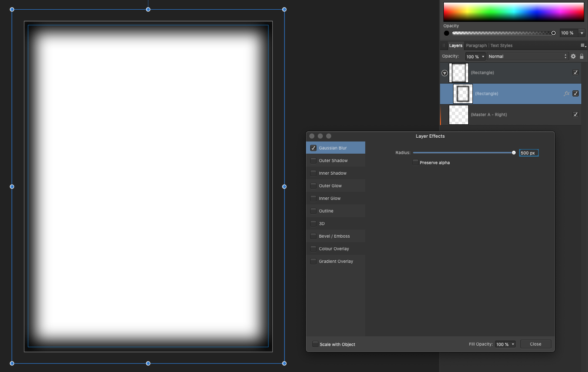Select Bevel / Emboss in the effects list
The width and height of the screenshot is (588, 372).
(334, 236)
